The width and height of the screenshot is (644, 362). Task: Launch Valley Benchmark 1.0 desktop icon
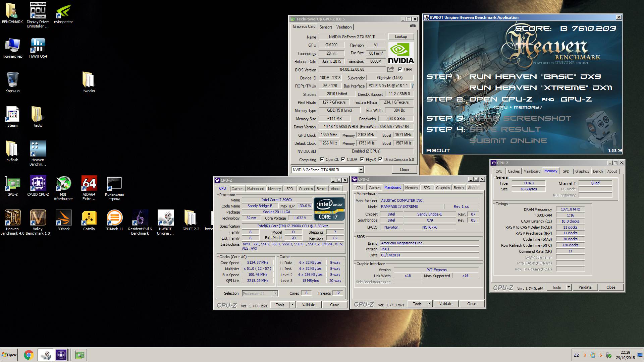38,223
